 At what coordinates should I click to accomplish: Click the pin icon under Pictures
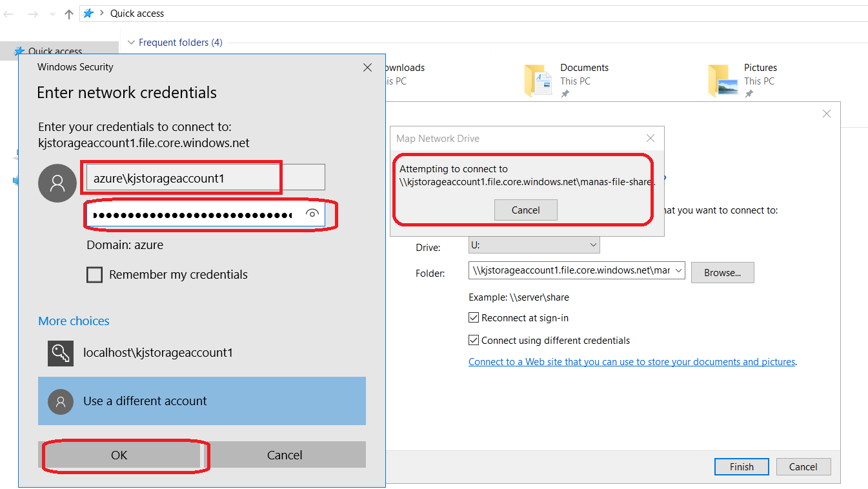(x=749, y=94)
